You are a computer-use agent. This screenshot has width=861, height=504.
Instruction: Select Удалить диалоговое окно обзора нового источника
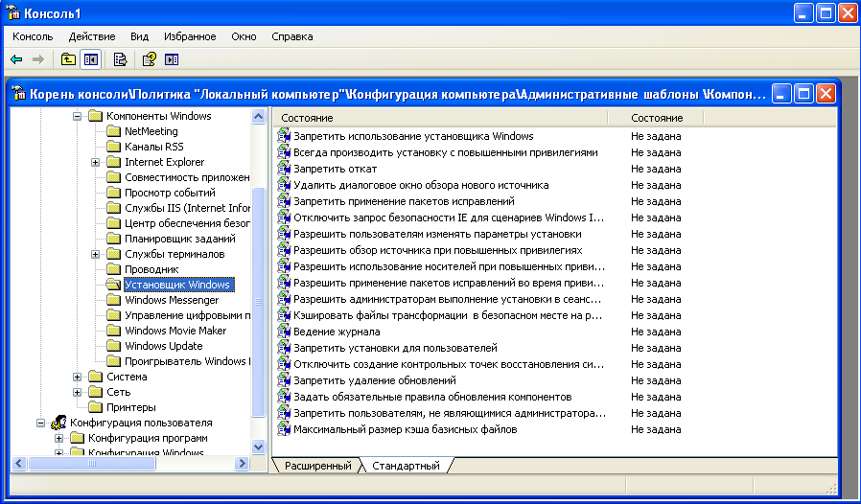421,185
